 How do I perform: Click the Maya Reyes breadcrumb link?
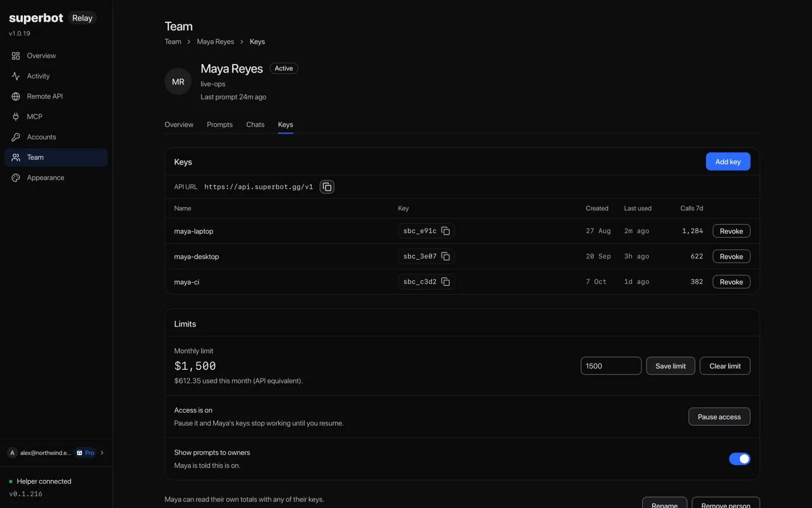216,42
